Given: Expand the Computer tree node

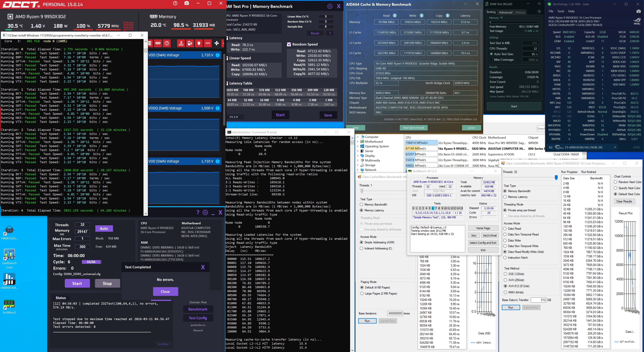Looking at the screenshot, I should tap(357, 137).
